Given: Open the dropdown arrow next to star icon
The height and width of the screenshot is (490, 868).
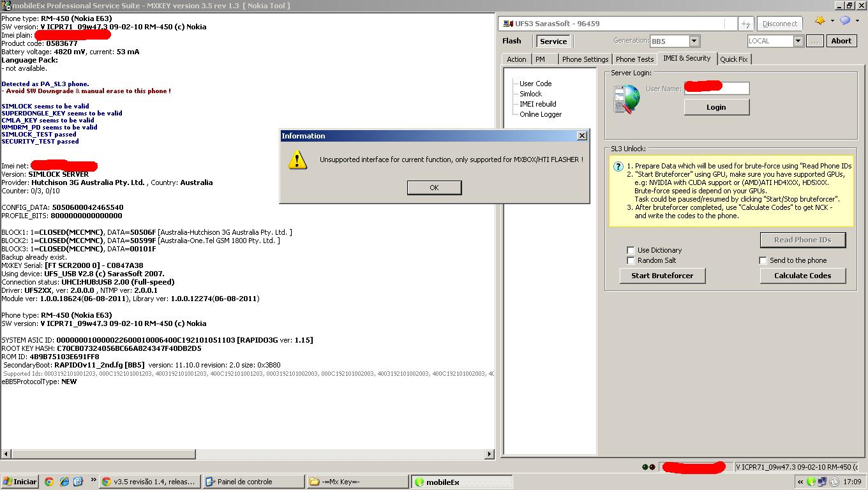Looking at the screenshot, I should tap(832, 21).
